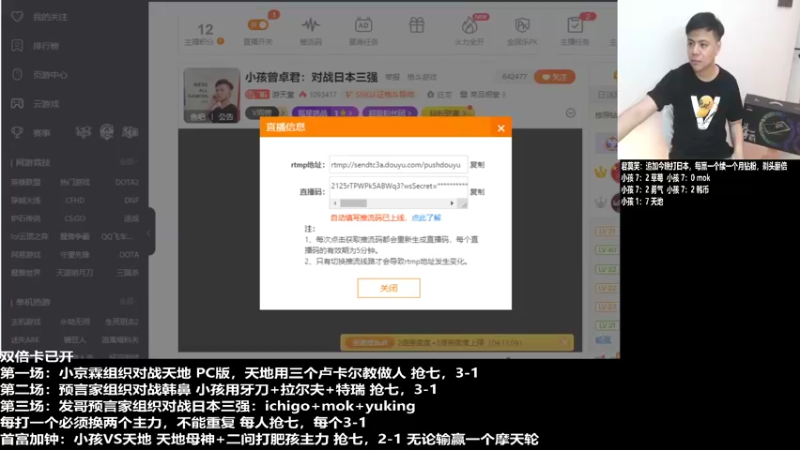Click the 12 主播积分 score
This screenshot has height=450, width=800.
click(x=205, y=29)
